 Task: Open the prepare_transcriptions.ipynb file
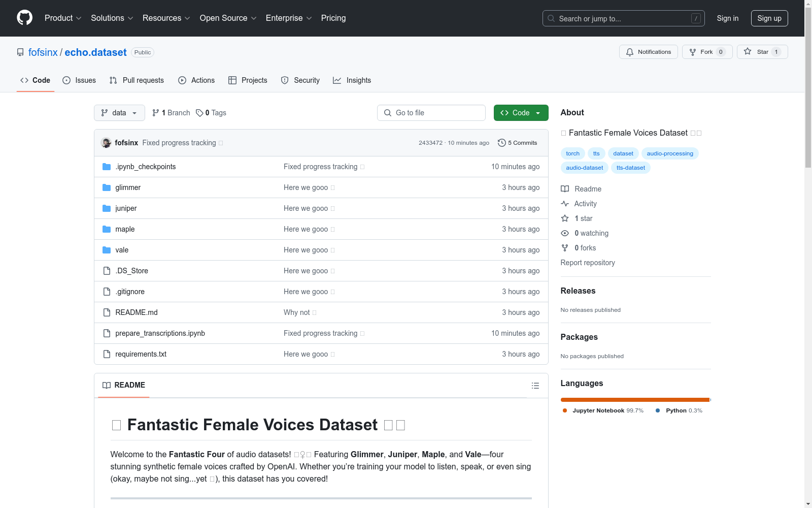point(160,333)
